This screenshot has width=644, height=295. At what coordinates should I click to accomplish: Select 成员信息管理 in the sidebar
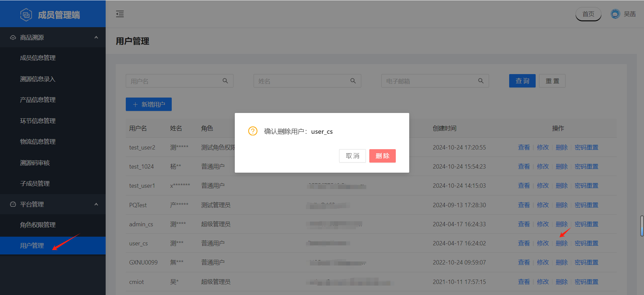click(38, 58)
